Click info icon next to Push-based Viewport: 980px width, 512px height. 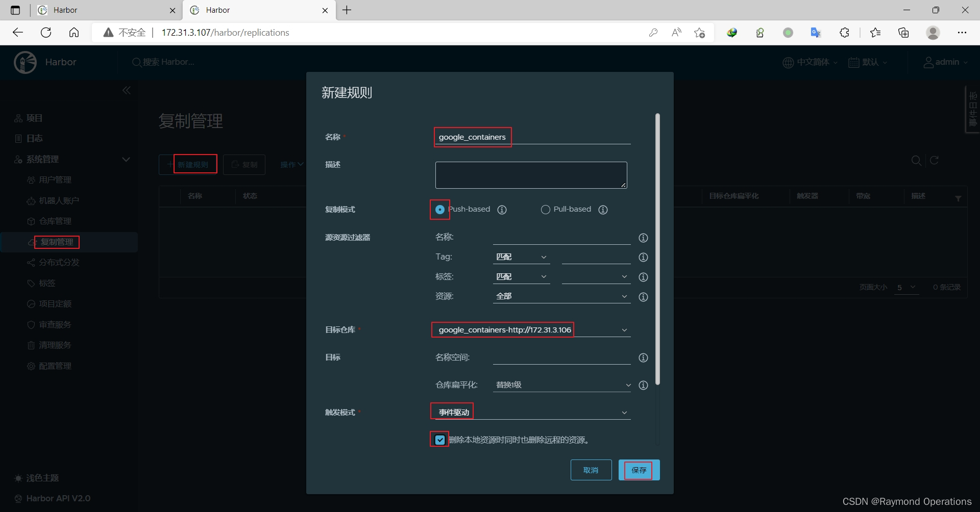point(502,210)
